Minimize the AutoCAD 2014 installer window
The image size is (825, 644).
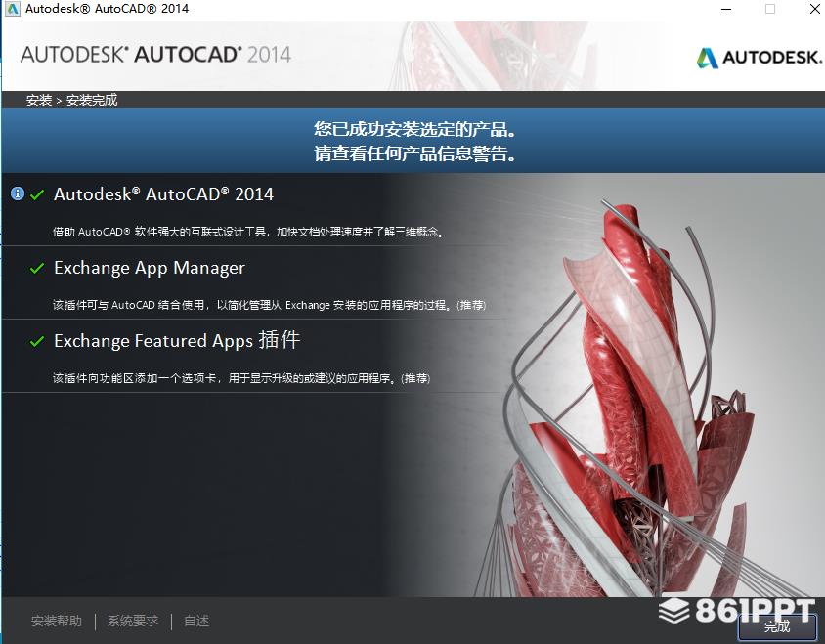[x=726, y=9]
